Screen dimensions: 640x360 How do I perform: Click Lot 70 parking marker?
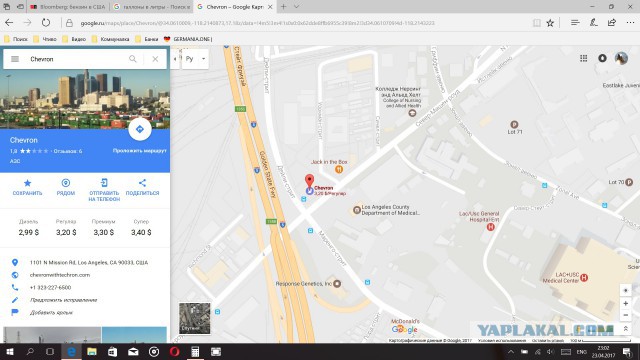629,182
